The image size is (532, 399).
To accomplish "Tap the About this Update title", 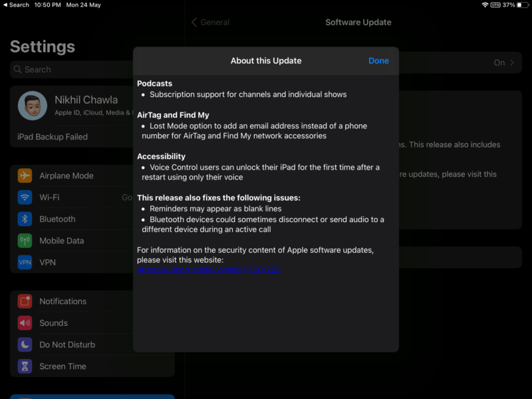I will (x=266, y=61).
